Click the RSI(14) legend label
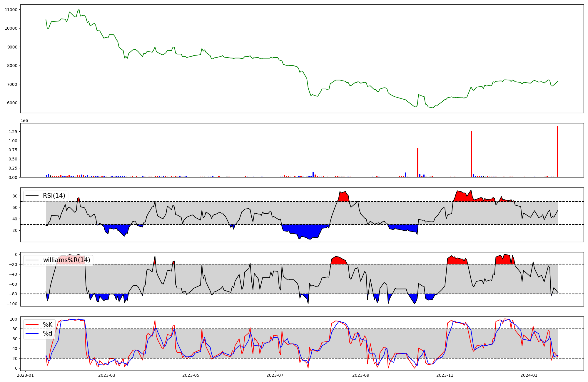 (54, 196)
